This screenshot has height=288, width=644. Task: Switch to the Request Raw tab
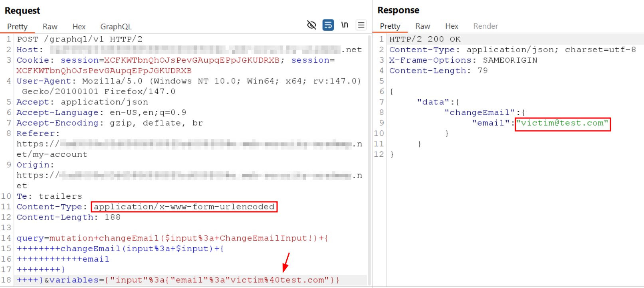[x=50, y=27]
